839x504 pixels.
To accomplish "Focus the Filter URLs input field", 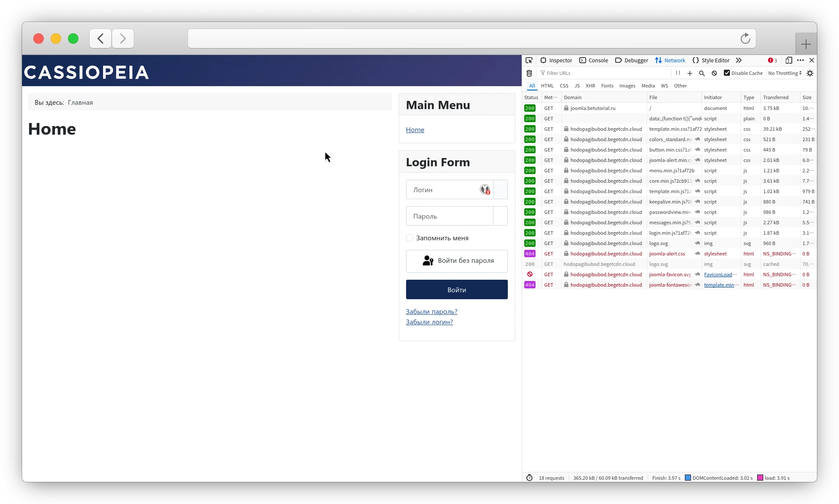I will coord(606,73).
